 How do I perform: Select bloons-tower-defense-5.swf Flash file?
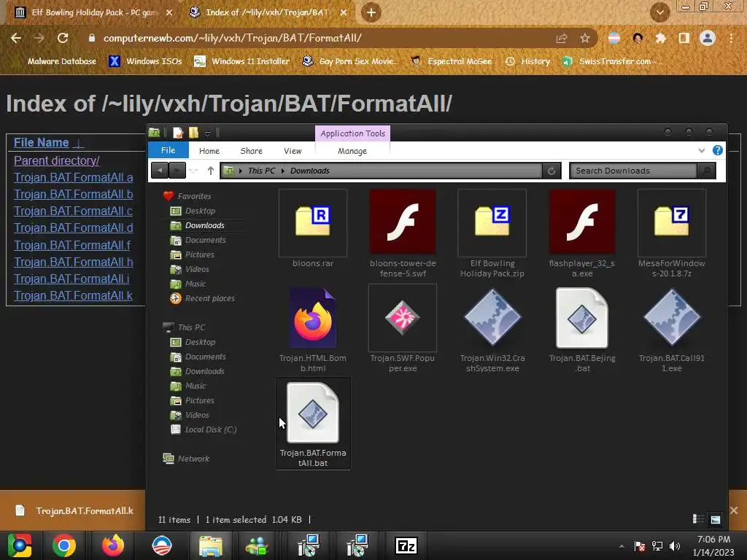403,233
